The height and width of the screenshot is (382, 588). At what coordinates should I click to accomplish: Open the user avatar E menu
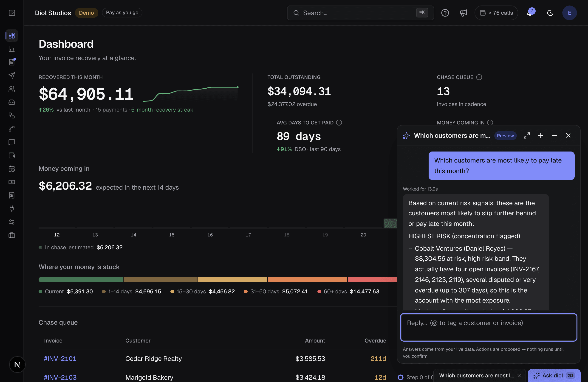coord(569,13)
